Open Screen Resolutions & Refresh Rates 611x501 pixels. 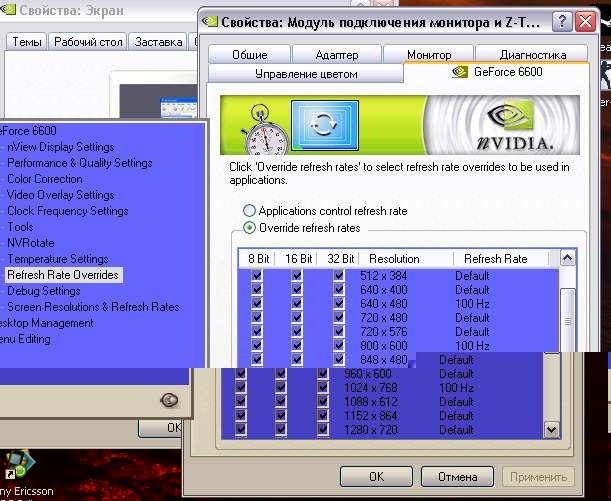click(94, 307)
